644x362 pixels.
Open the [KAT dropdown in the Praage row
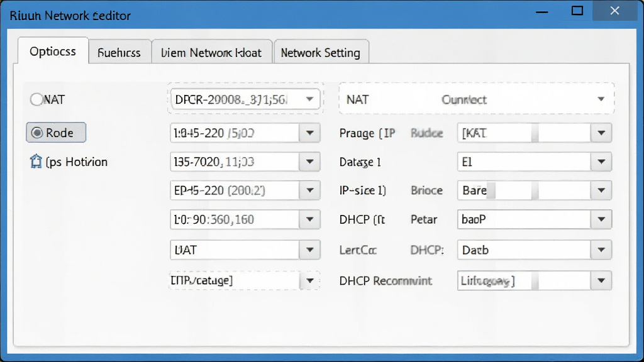[x=535, y=133]
